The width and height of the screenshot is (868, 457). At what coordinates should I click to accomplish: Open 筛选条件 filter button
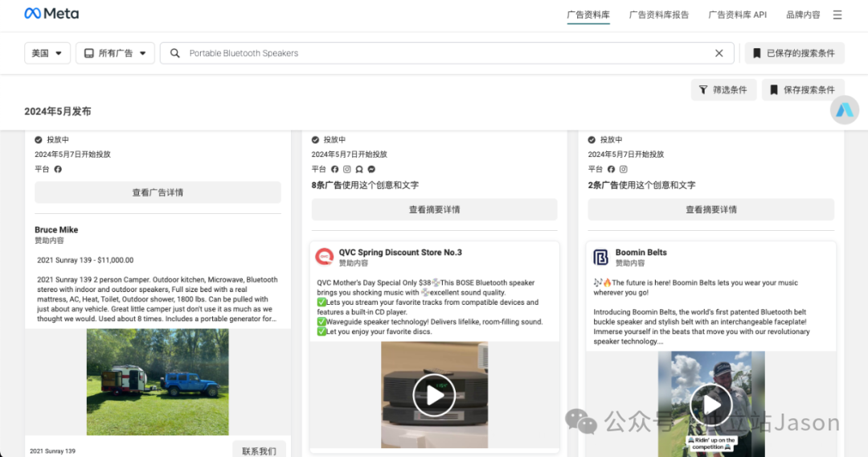(723, 90)
